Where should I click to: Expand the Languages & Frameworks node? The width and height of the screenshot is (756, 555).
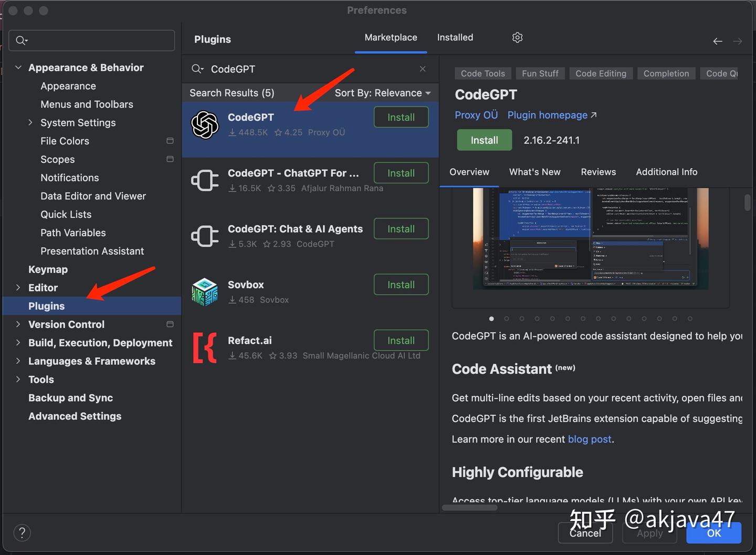pyautogui.click(x=18, y=361)
